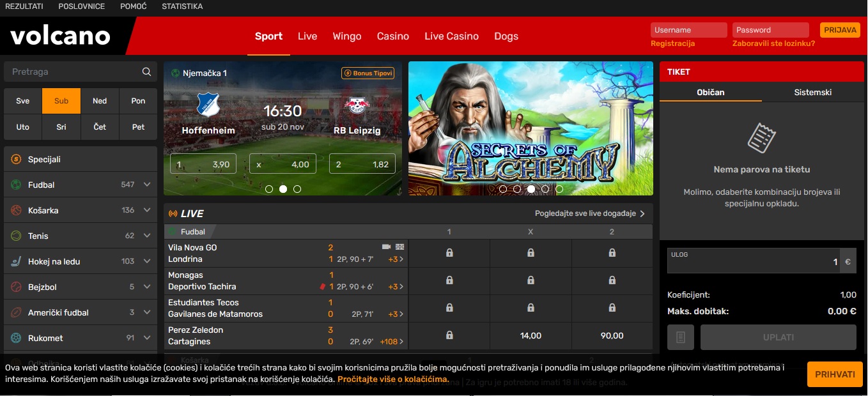Click RB Leipzig club logo
The image size is (868, 396).
pos(357,105)
